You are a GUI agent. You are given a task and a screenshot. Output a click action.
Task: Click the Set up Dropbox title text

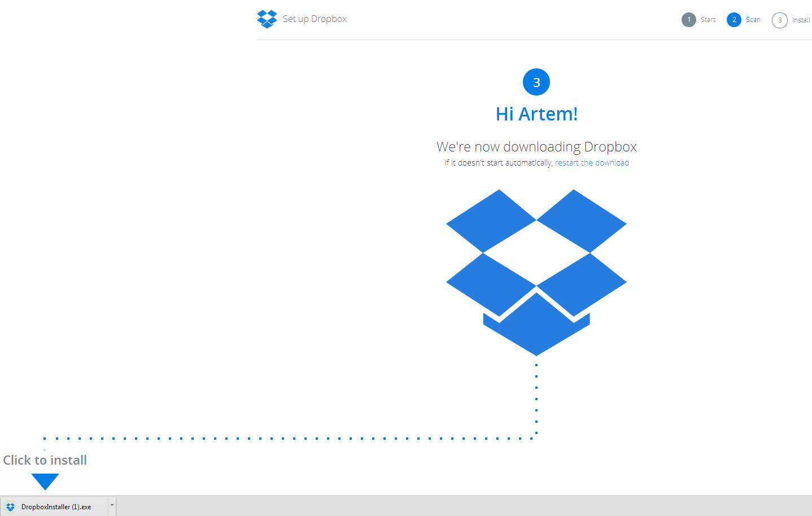(315, 19)
